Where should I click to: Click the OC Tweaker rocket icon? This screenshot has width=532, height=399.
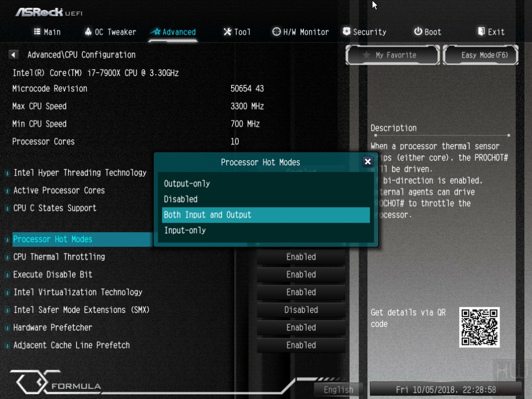[x=88, y=31]
